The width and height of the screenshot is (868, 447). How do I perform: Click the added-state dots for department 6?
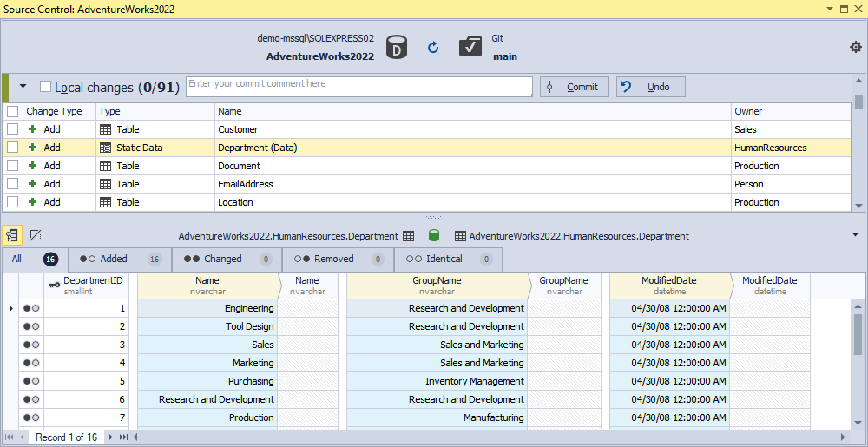pos(31,399)
